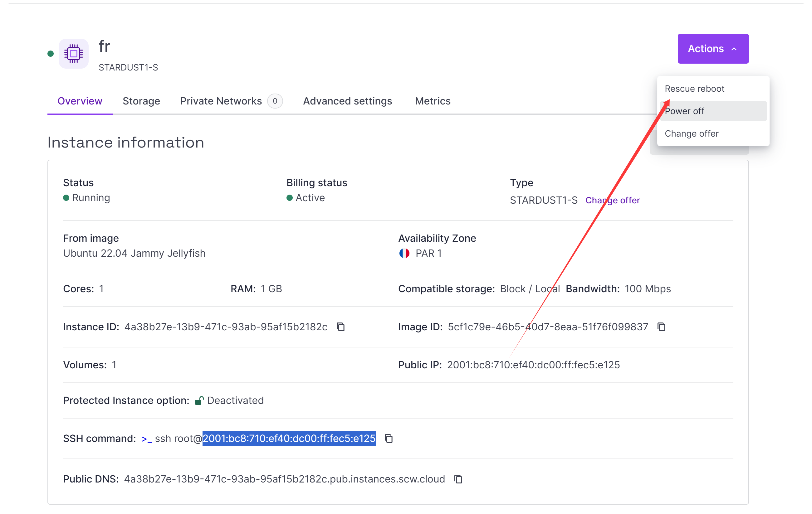812x514 pixels.
Task: Click the green status dot beside Running
Action: tap(66, 198)
